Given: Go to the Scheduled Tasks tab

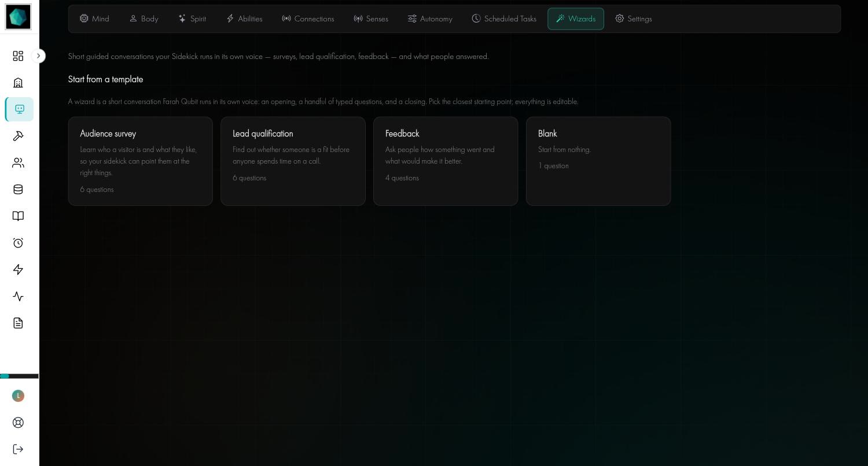Looking at the screenshot, I should [x=504, y=19].
